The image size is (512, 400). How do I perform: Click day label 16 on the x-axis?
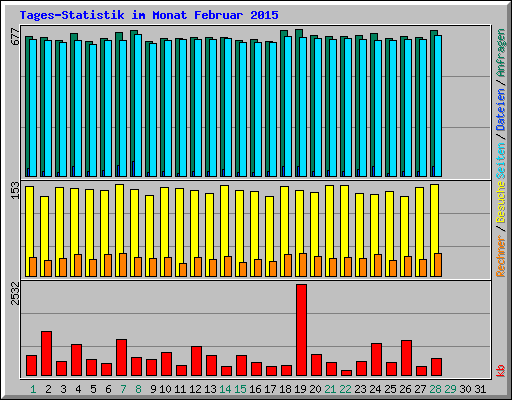255,389
